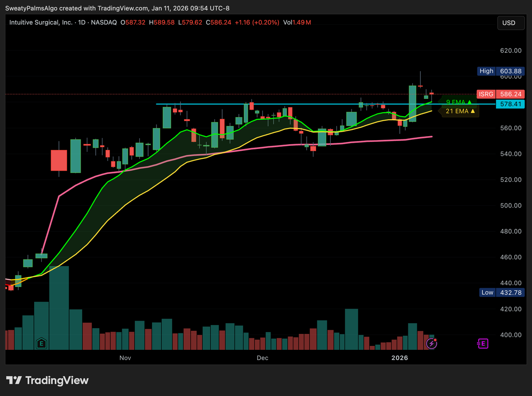The width and height of the screenshot is (532, 396).
Task: Click the cyan 578.41 level label
Action: tap(510, 104)
